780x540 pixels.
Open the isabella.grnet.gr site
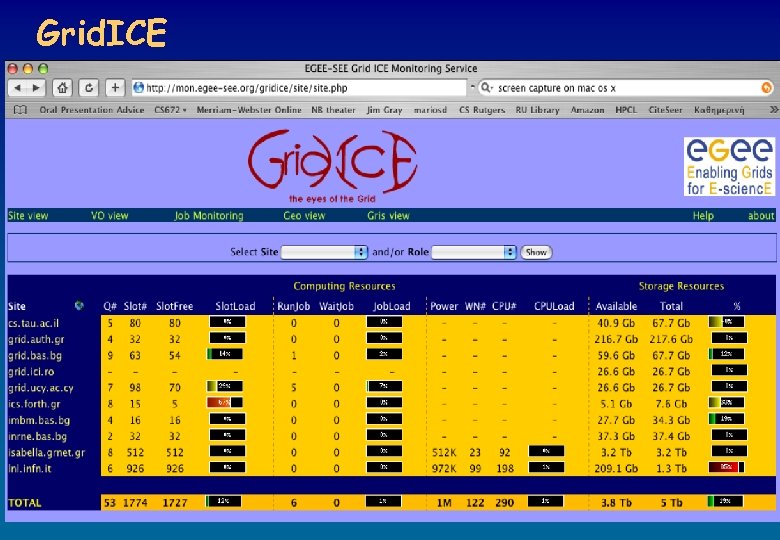[x=46, y=452]
